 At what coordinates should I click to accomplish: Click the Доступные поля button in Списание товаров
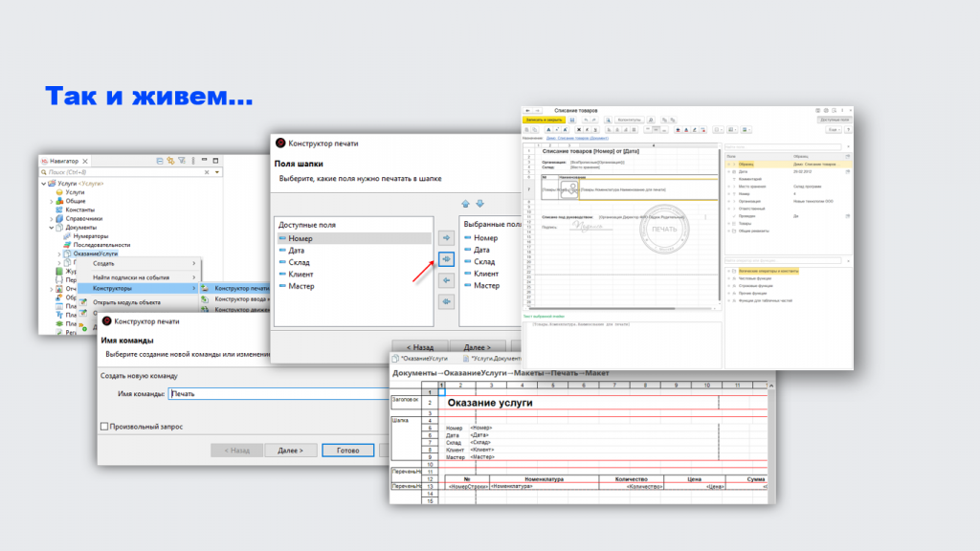point(835,120)
